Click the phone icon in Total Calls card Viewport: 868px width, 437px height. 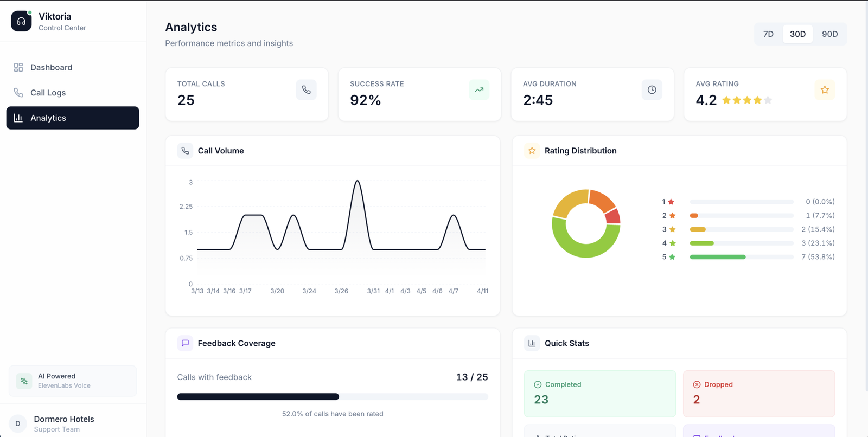pyautogui.click(x=306, y=90)
